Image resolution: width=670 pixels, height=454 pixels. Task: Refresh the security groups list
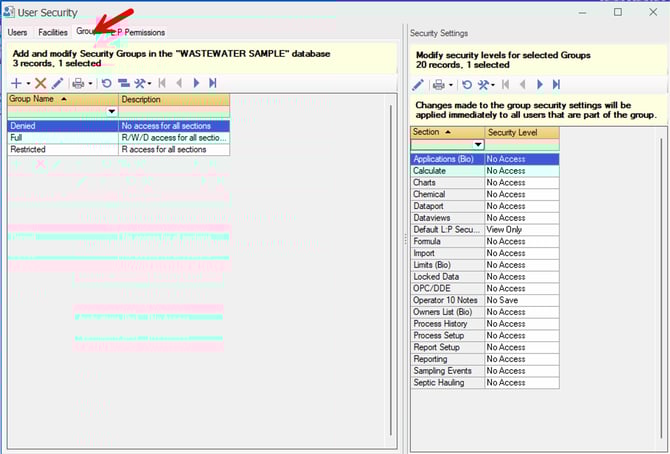pyautogui.click(x=106, y=83)
